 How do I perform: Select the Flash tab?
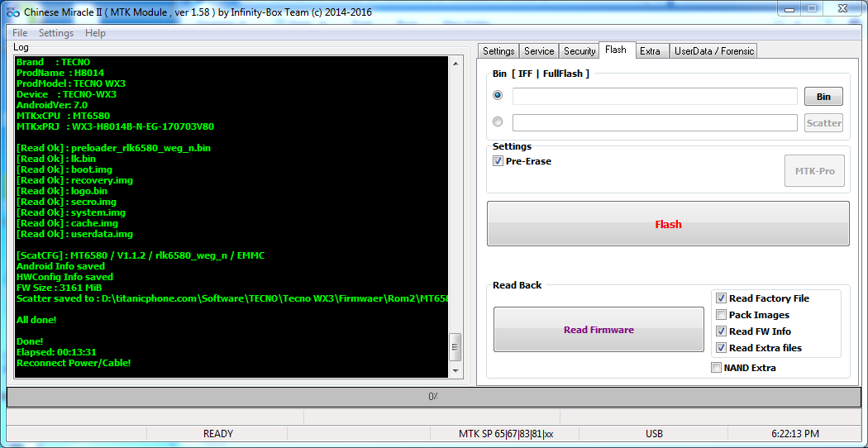616,50
